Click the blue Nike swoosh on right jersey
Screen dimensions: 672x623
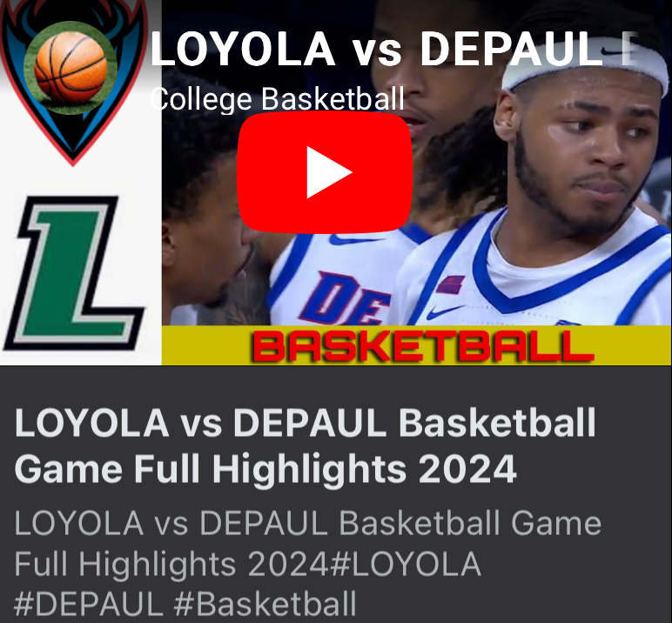[445, 311]
